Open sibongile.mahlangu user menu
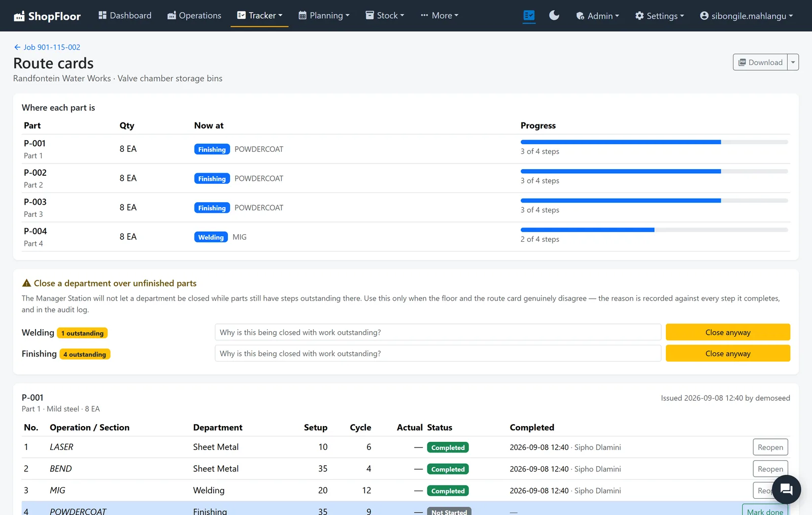This screenshot has height=515, width=812. pyautogui.click(x=746, y=16)
